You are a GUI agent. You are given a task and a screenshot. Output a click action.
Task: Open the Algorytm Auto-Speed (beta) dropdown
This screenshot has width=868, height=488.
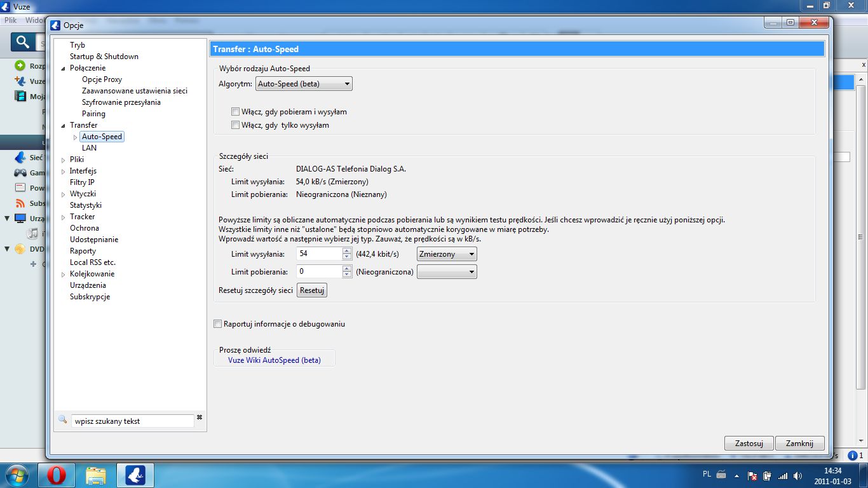[304, 84]
